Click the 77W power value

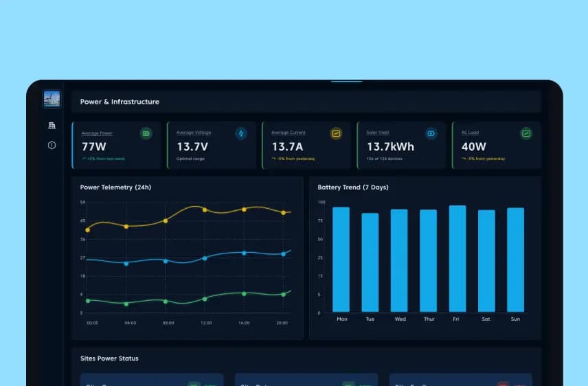click(x=93, y=147)
